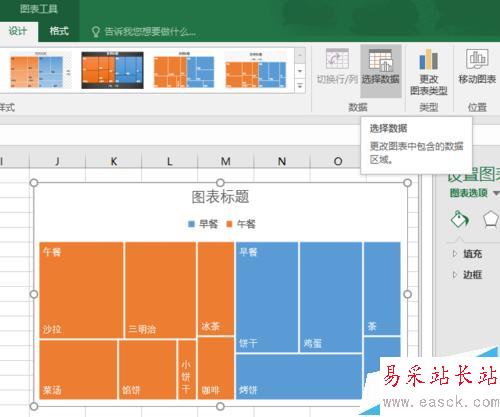Screen dimensions: 500x417
Task: Open Chart Options (图表选项) dropdown arrow
Action: (496, 193)
